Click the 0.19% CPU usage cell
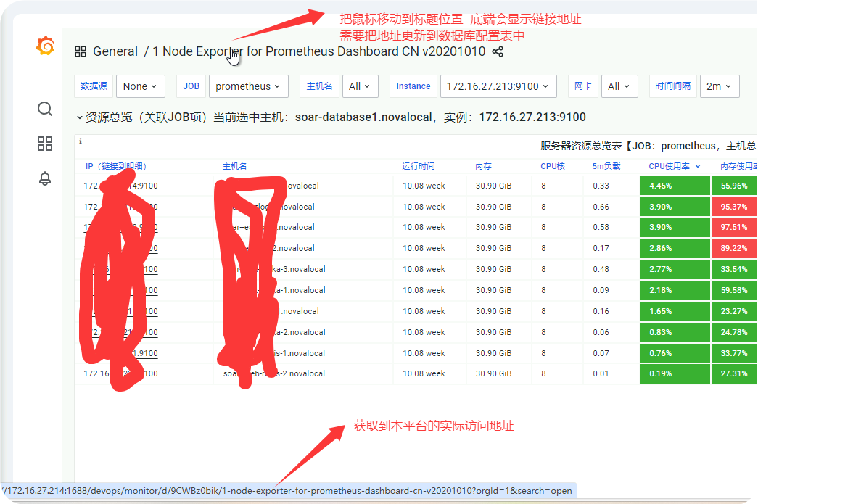 (x=675, y=374)
